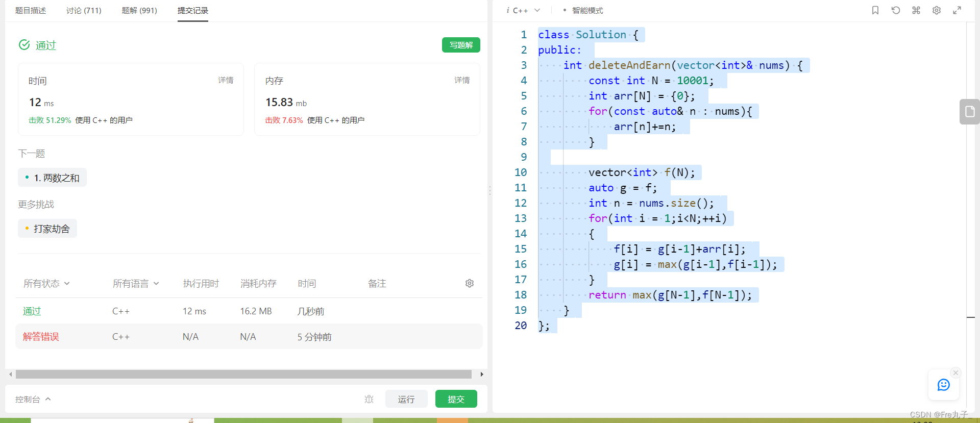Open the 通过 submission row

(x=249, y=311)
